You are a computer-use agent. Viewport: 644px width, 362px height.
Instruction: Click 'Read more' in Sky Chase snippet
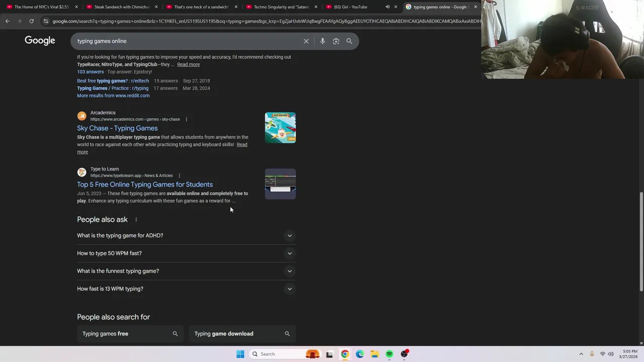242,145
